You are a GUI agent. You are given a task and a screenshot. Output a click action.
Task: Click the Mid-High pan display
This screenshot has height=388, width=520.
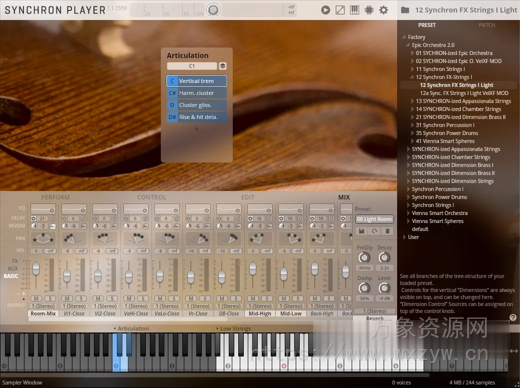tap(260, 238)
